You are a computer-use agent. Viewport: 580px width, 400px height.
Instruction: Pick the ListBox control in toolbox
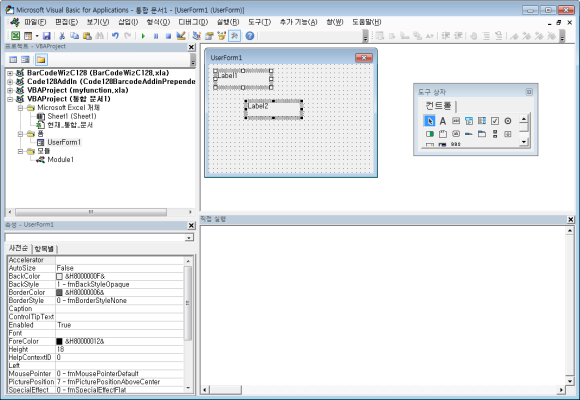click(x=482, y=121)
